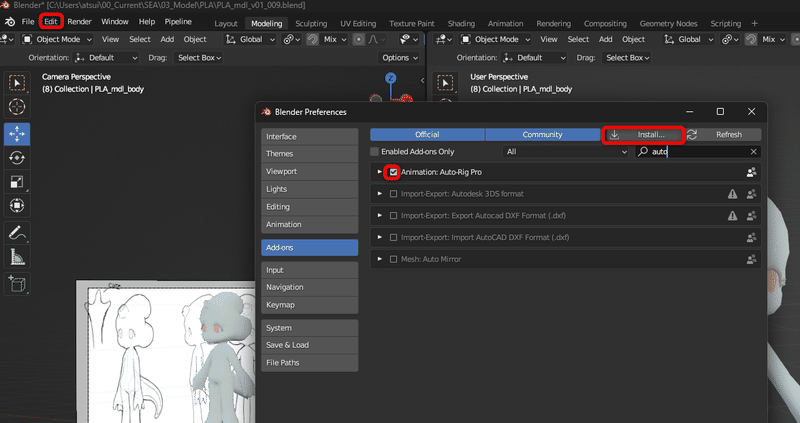Enable the Mesh: Auto Mirror add-on
Viewport: 800px width, 423px height.
[x=393, y=259]
